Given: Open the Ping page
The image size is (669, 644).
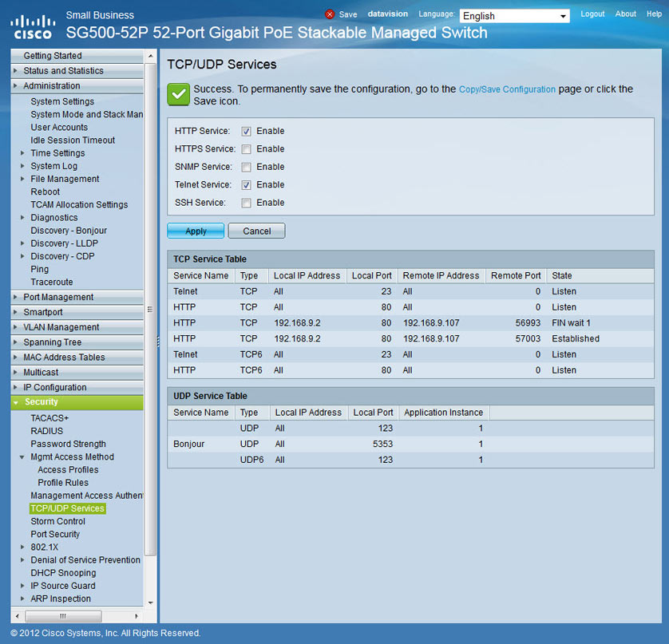Looking at the screenshot, I should [x=39, y=270].
